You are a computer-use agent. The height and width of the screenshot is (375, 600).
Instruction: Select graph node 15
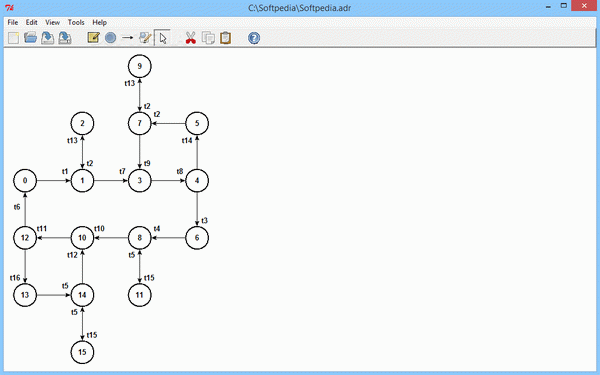82,352
